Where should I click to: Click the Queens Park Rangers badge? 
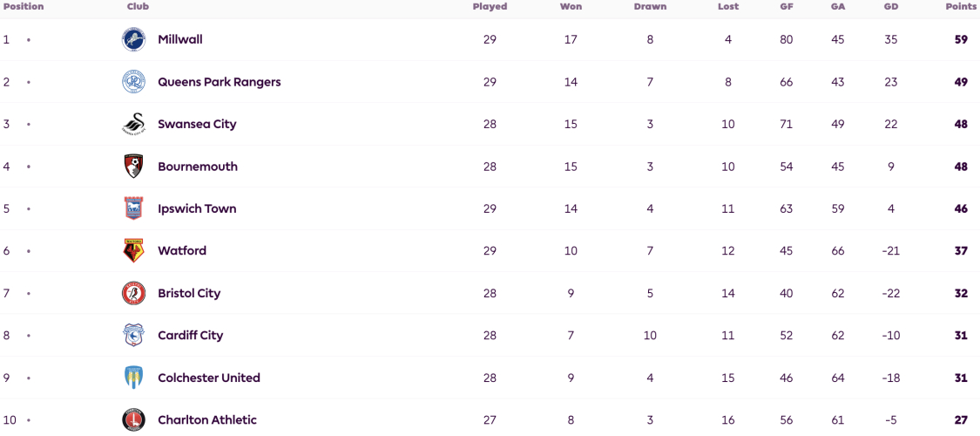point(133,82)
